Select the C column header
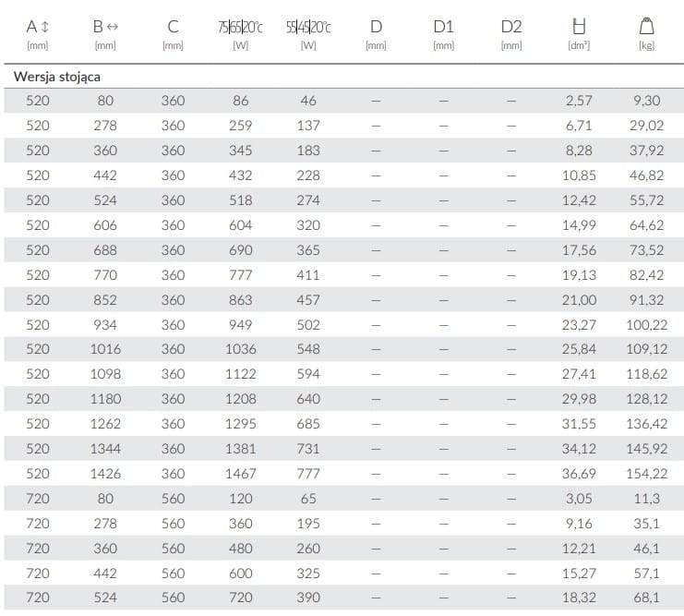 click(173, 27)
